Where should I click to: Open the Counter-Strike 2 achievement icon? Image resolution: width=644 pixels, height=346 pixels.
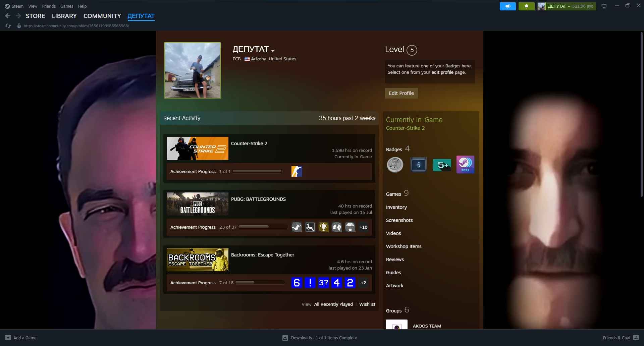tap(297, 171)
